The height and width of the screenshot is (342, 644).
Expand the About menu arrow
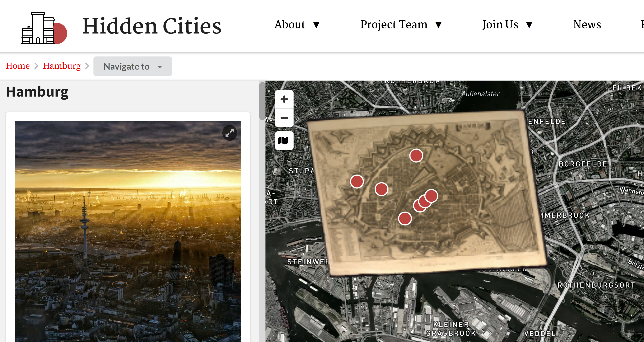[316, 25]
